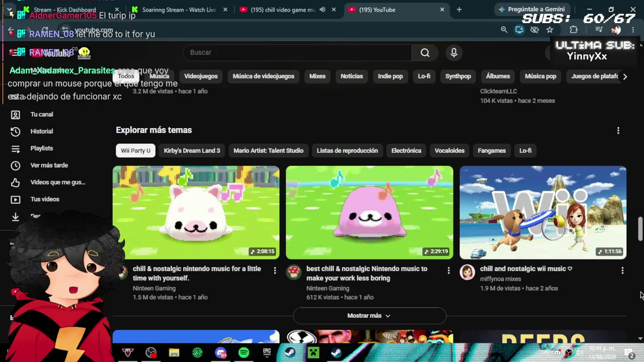Select the Electrónica topic chip
The height and width of the screenshot is (362, 644).
coord(406,151)
